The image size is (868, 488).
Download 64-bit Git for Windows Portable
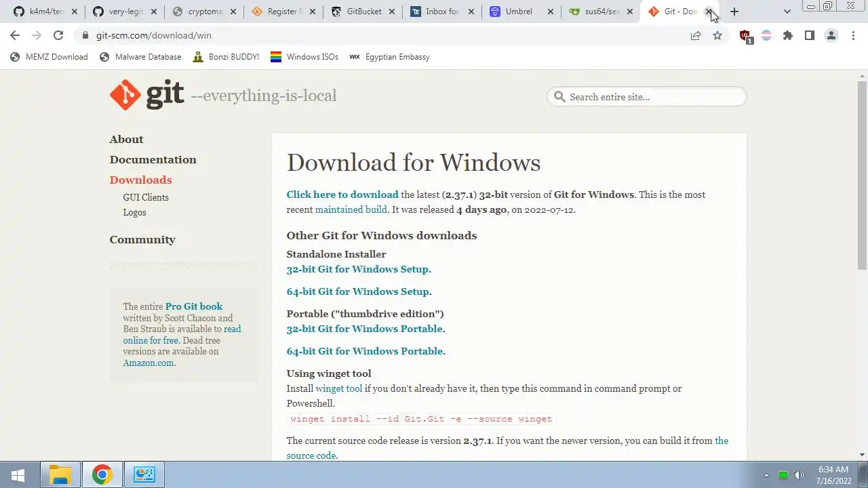(x=365, y=351)
